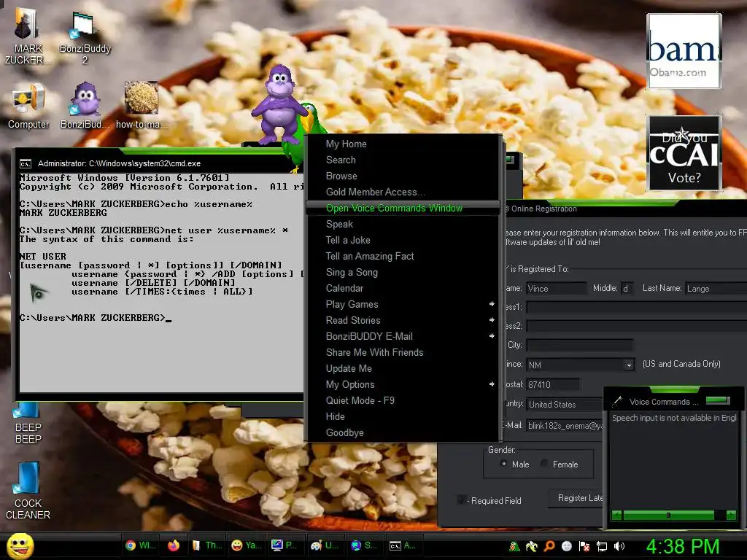Switch to the 'P...' monitor taskbar button
747x560 pixels.
pyautogui.click(x=284, y=545)
